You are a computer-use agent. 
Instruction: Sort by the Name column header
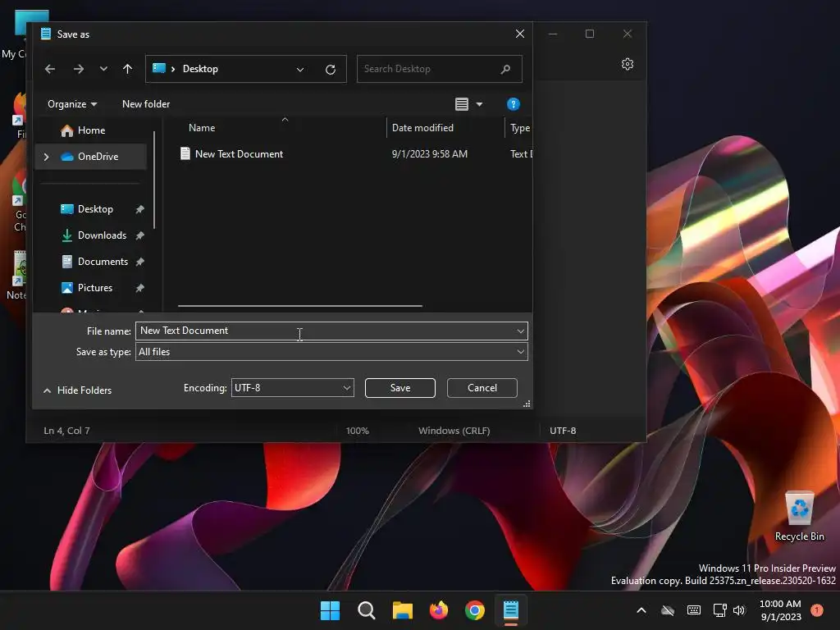pyautogui.click(x=202, y=127)
